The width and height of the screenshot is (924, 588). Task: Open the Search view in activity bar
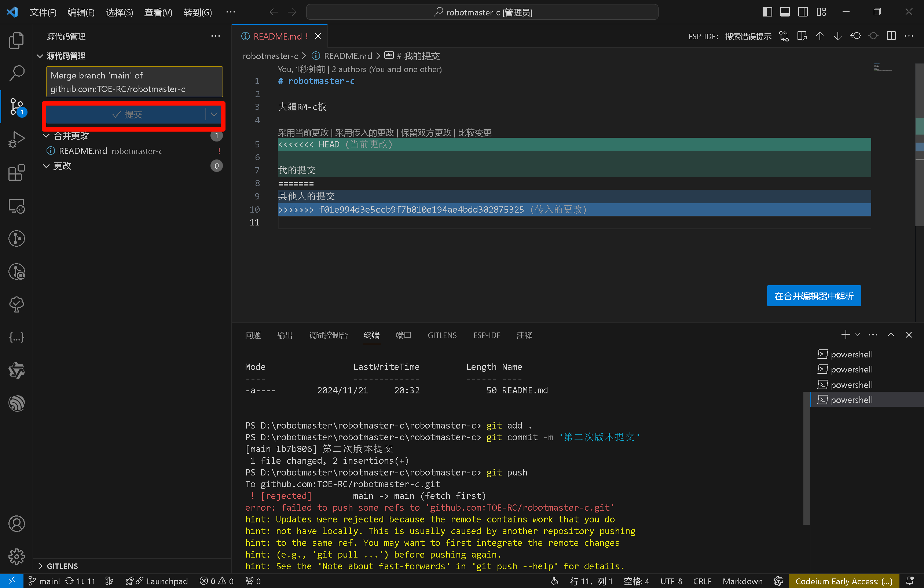[16, 73]
